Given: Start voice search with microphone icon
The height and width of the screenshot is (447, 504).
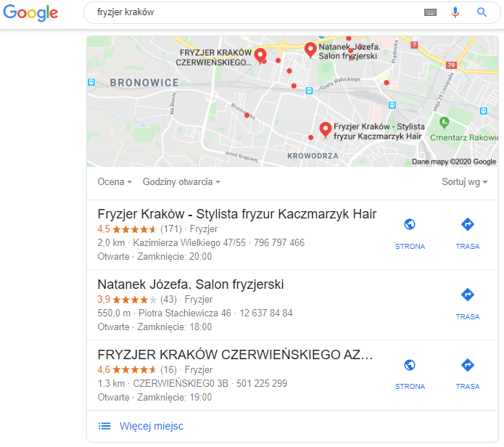Looking at the screenshot, I should pyautogui.click(x=455, y=12).
